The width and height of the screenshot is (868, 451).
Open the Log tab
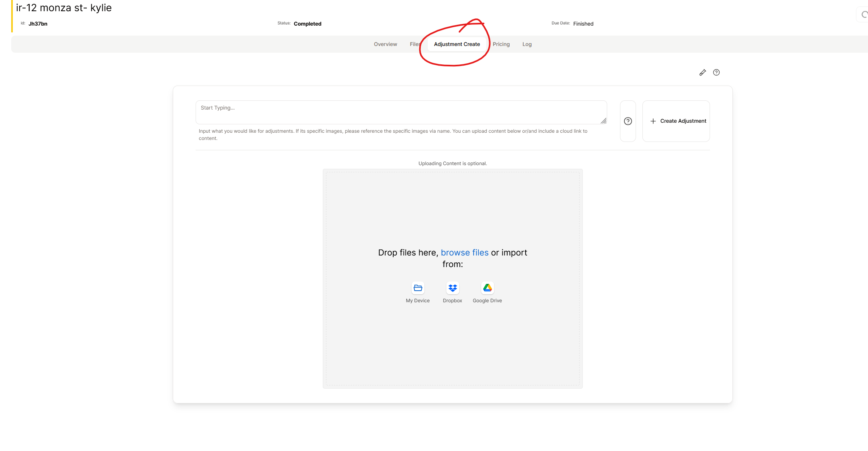click(527, 44)
